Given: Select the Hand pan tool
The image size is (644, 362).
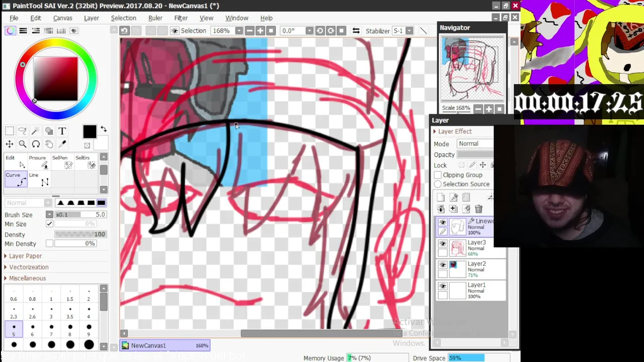Looking at the screenshot, I should [49, 144].
